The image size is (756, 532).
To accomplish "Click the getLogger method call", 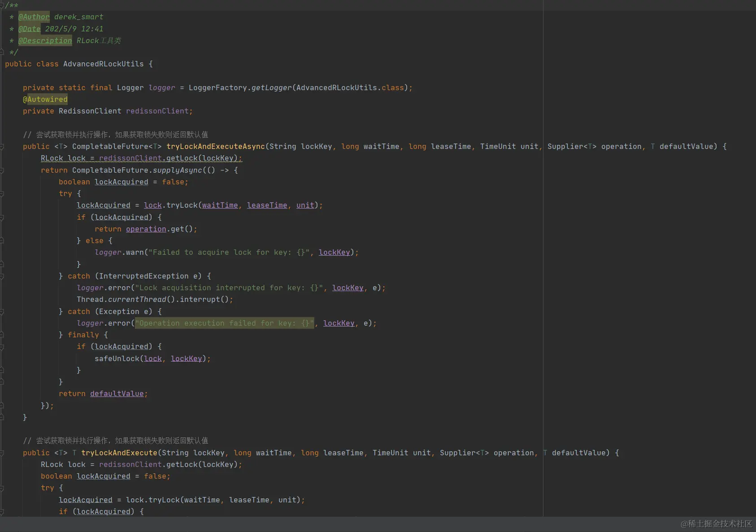I will click(272, 88).
